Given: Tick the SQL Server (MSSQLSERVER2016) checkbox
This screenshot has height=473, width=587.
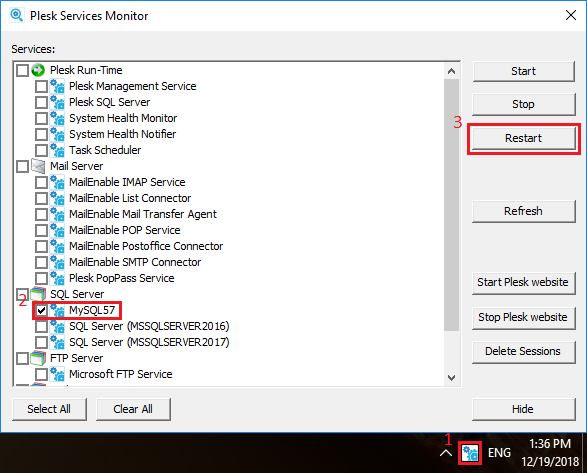Looking at the screenshot, I should coord(41,327).
